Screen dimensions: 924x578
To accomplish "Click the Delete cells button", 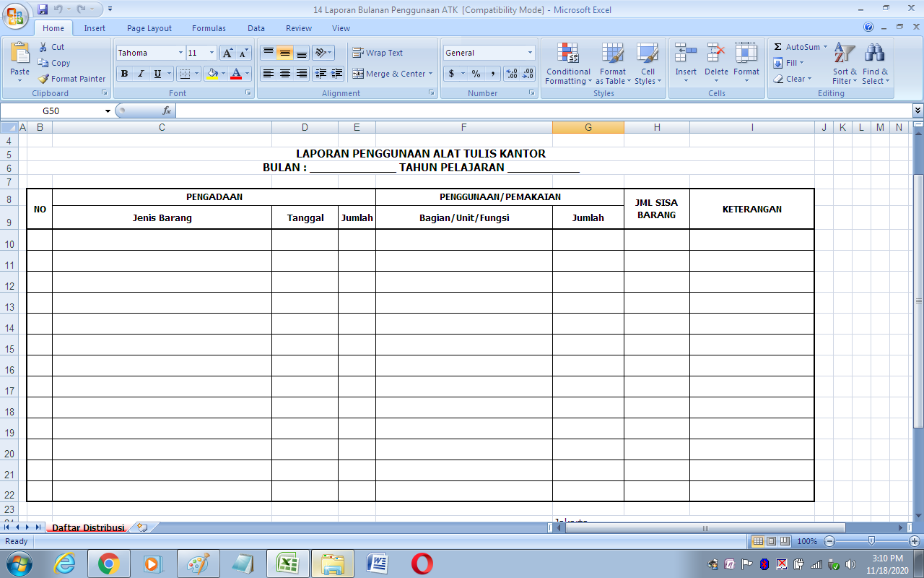I will pyautogui.click(x=716, y=64).
